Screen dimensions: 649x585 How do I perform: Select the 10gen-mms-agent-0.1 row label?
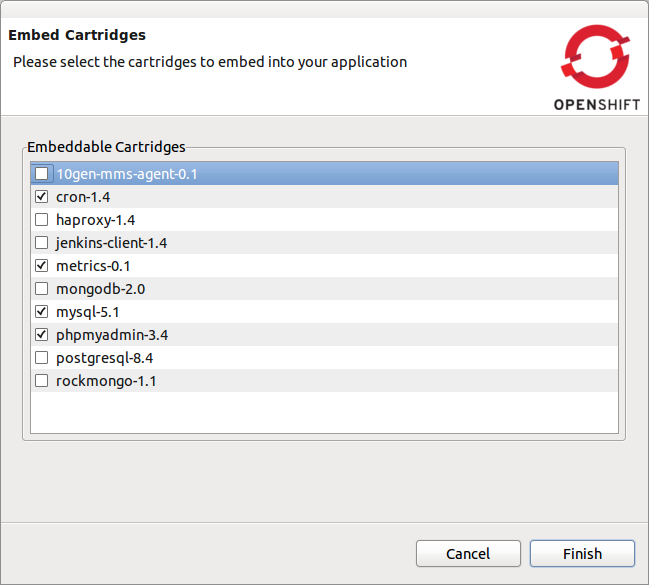point(127,174)
